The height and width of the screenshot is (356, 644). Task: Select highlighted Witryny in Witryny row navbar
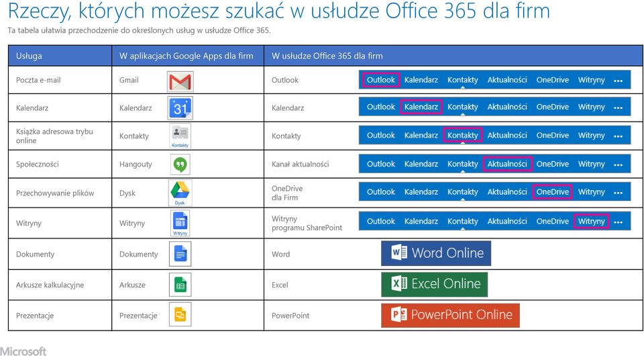[x=592, y=221]
